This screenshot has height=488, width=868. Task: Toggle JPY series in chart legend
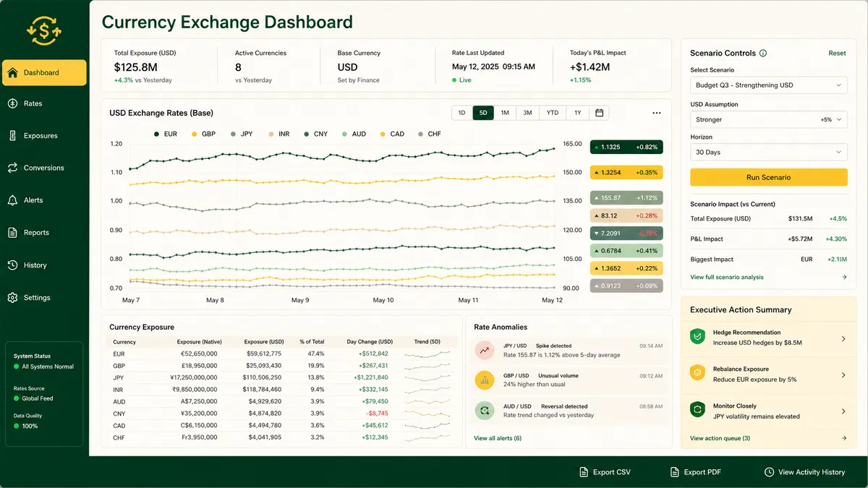click(242, 134)
